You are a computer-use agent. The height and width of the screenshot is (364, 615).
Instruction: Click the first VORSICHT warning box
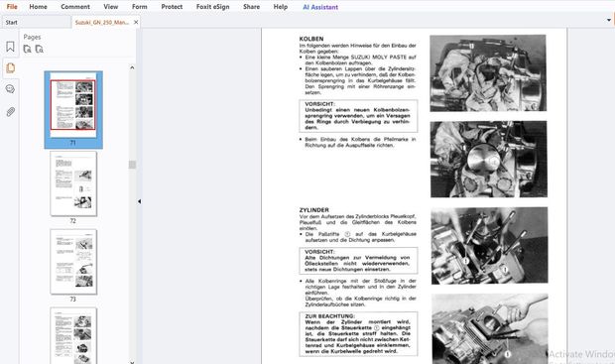tap(358, 116)
